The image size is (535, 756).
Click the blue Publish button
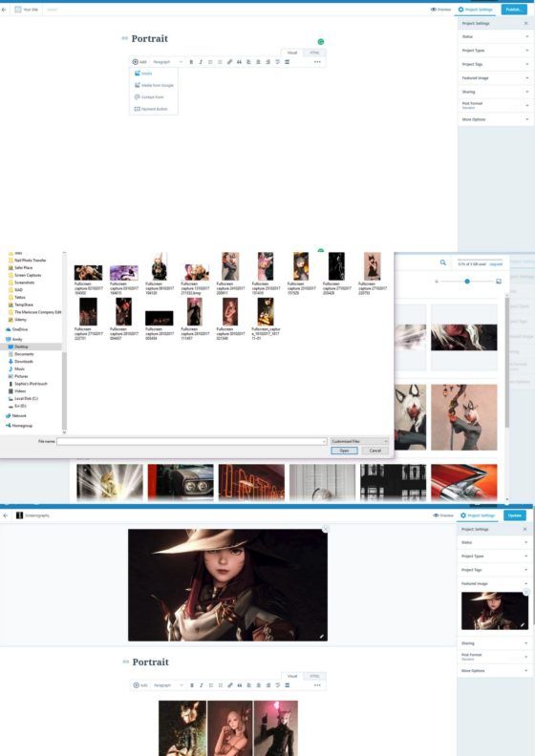pyautogui.click(x=514, y=10)
